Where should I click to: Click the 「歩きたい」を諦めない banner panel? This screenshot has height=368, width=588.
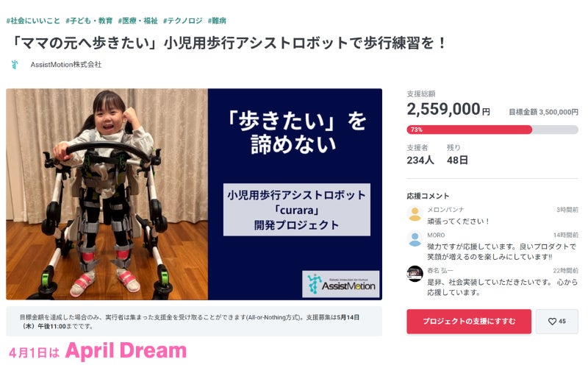click(295, 194)
